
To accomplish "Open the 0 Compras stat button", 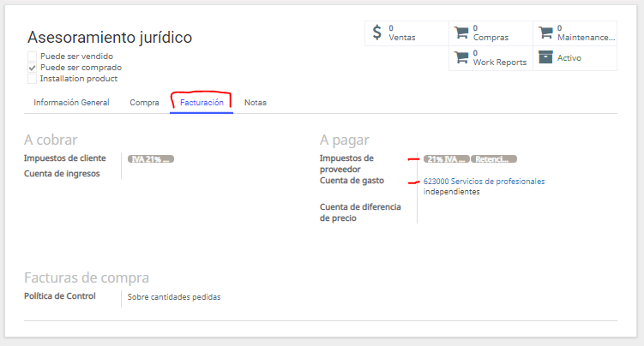I will [491, 33].
